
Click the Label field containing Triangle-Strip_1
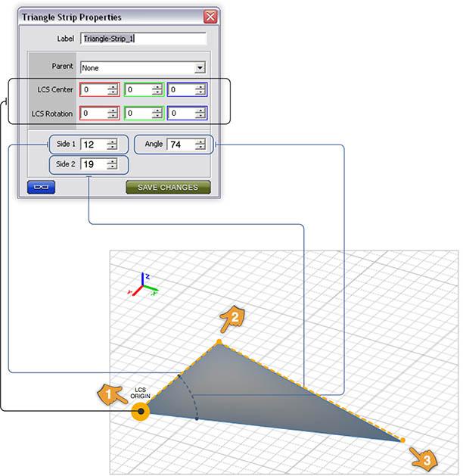point(144,39)
